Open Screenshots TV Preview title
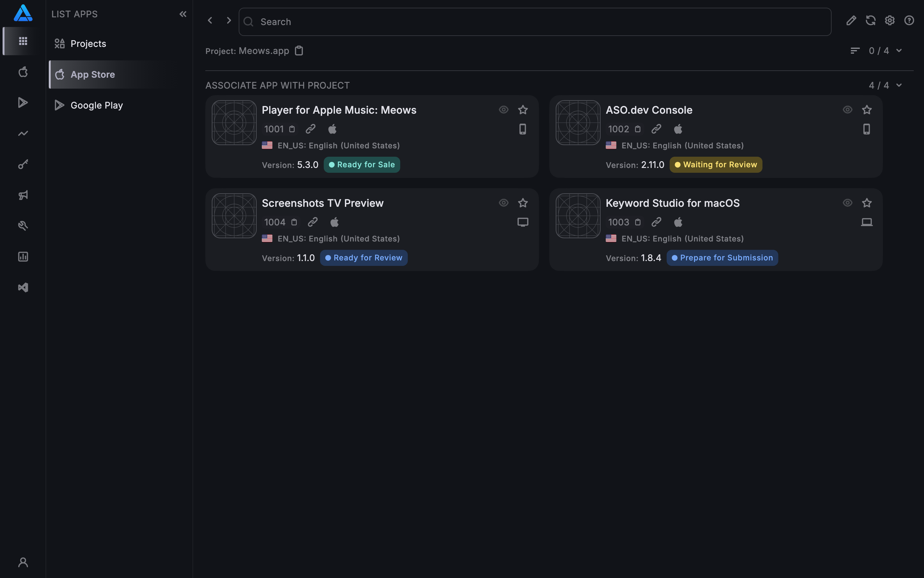 (323, 203)
